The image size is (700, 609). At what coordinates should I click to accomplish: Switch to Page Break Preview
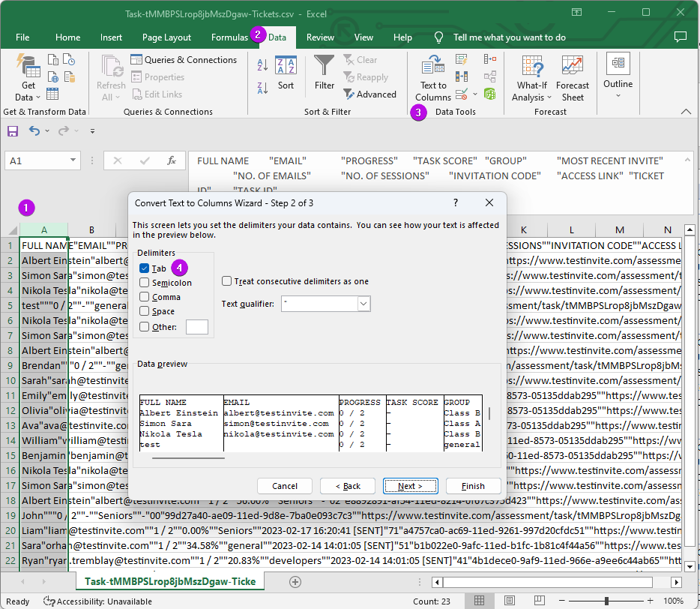pos(540,601)
